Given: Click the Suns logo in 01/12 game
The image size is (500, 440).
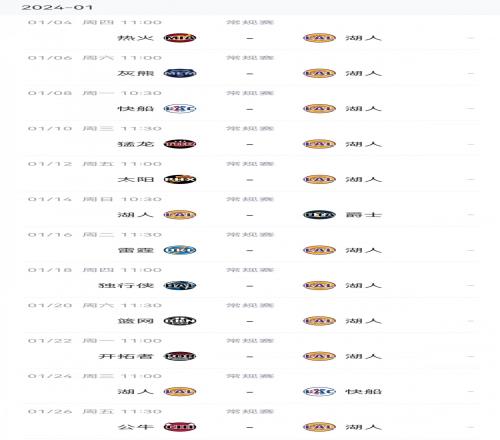Looking at the screenshot, I should coord(180,179).
